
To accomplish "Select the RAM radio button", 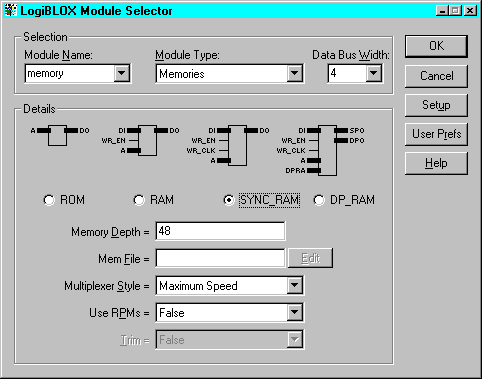I will pos(139,200).
